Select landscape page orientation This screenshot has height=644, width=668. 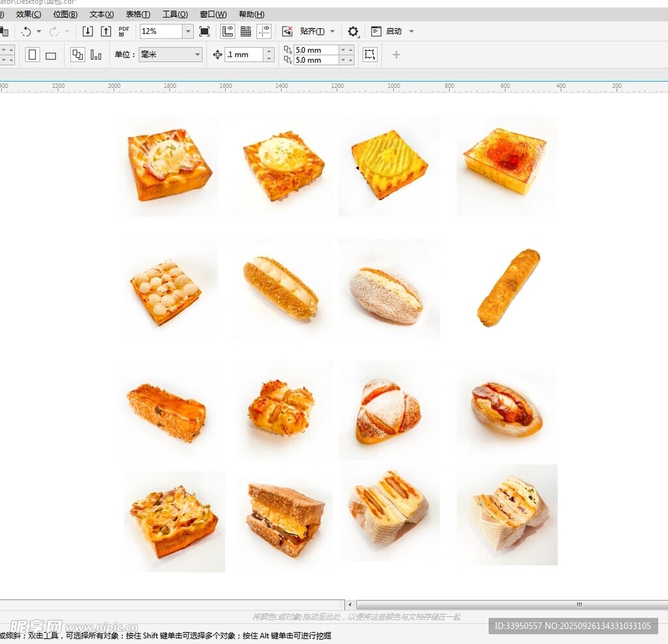click(x=50, y=55)
